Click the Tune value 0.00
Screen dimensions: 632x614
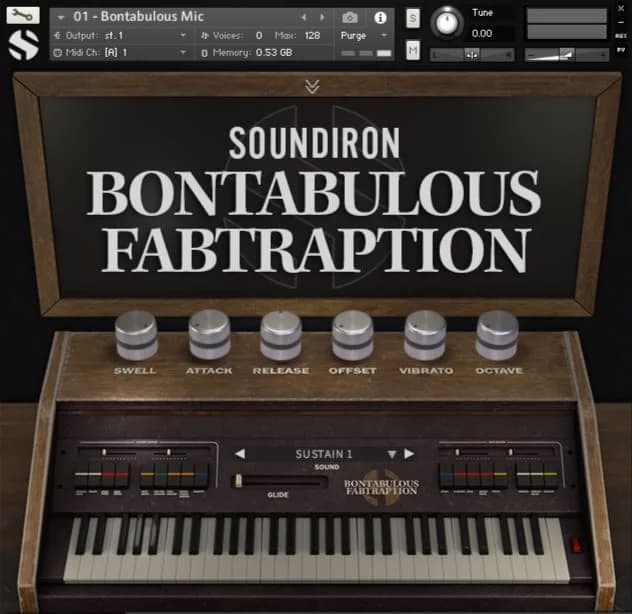(x=482, y=33)
